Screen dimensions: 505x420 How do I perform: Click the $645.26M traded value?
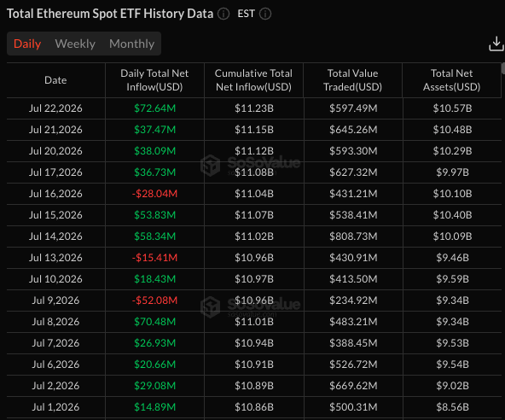click(x=353, y=130)
